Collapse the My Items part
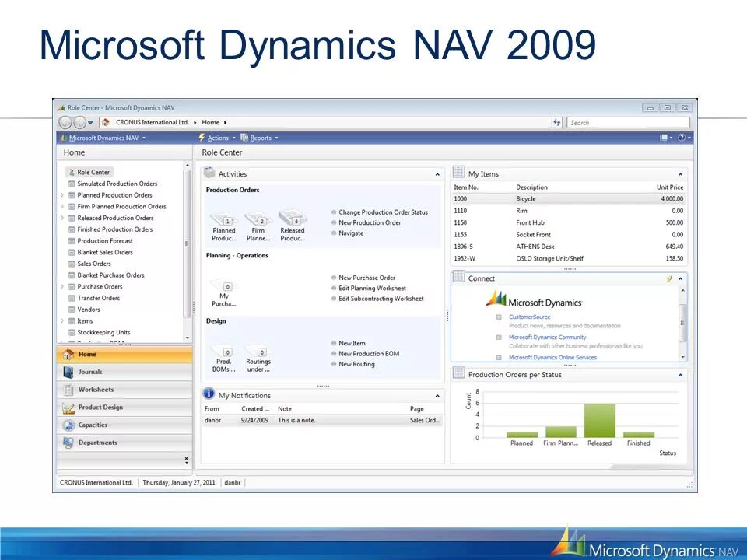The image size is (747, 560). [x=680, y=174]
